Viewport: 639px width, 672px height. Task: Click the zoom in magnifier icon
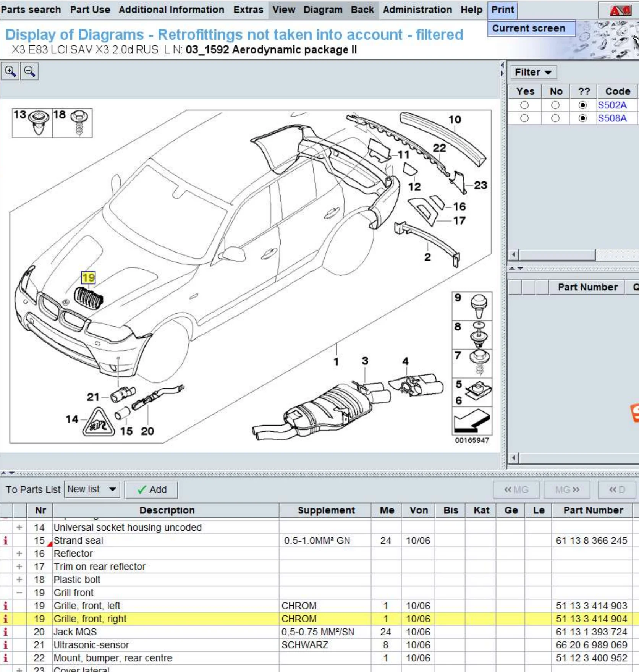(x=10, y=71)
